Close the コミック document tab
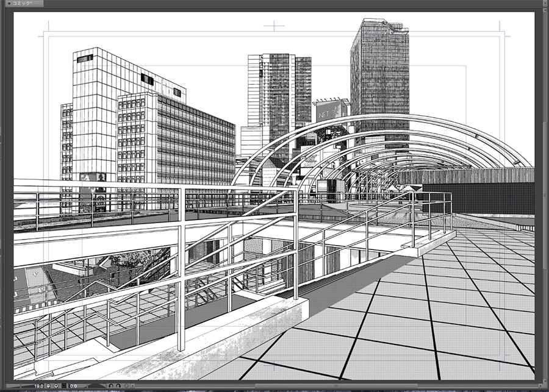The image size is (549, 392). (10, 4)
